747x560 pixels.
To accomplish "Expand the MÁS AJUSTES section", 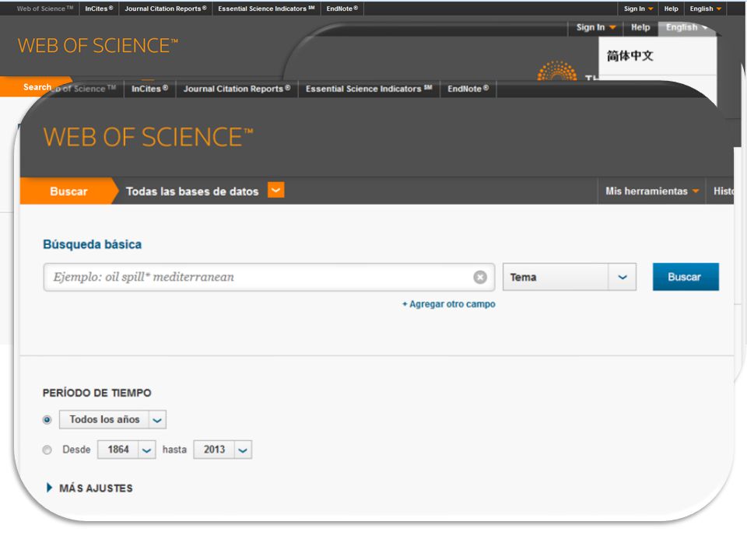I will [89, 488].
